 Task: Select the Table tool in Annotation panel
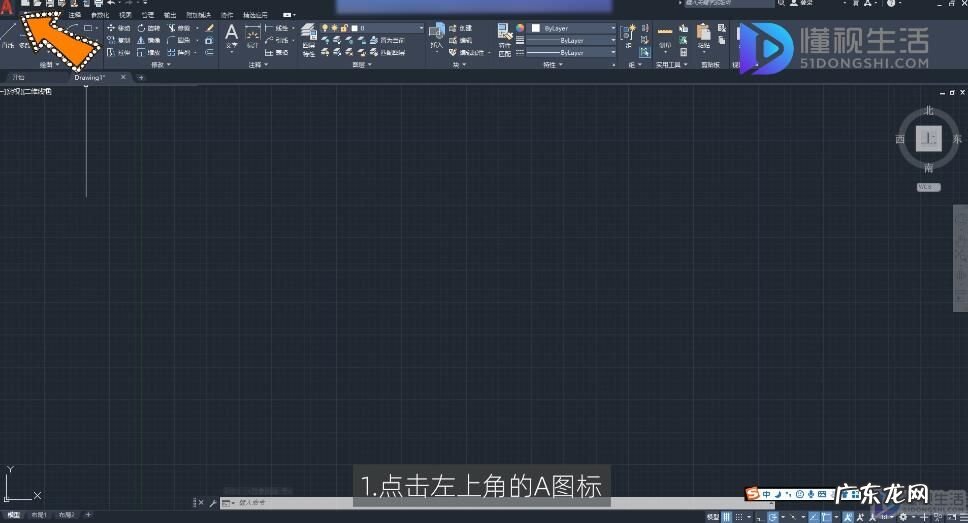click(x=276, y=52)
